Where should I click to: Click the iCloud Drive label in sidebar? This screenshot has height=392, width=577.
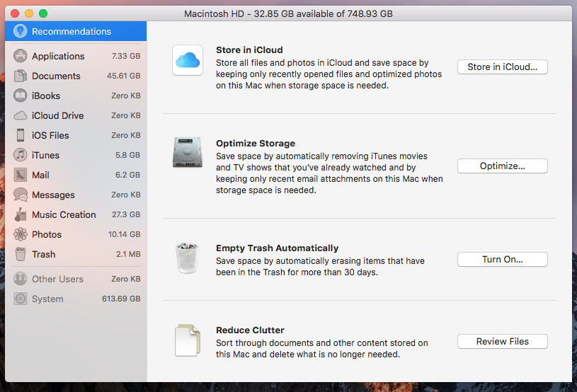click(x=58, y=116)
